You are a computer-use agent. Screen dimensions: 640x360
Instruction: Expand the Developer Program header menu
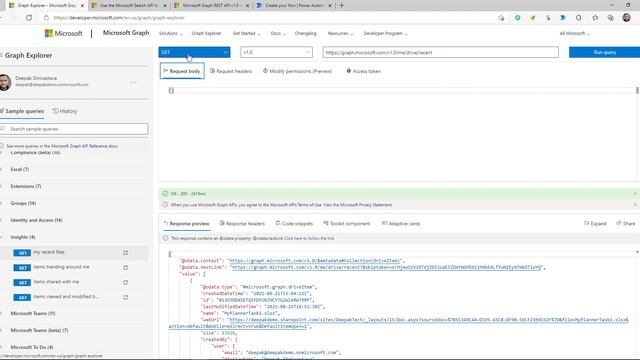[x=385, y=33]
